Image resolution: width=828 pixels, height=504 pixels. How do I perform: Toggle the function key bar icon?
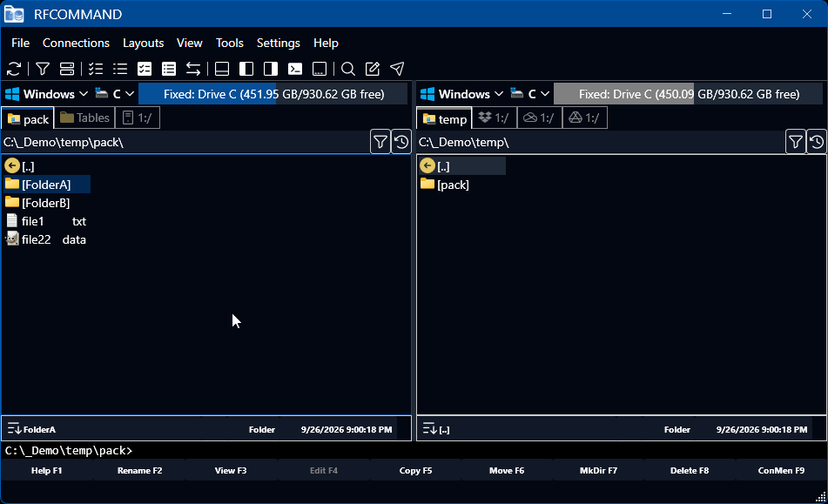[320, 69]
